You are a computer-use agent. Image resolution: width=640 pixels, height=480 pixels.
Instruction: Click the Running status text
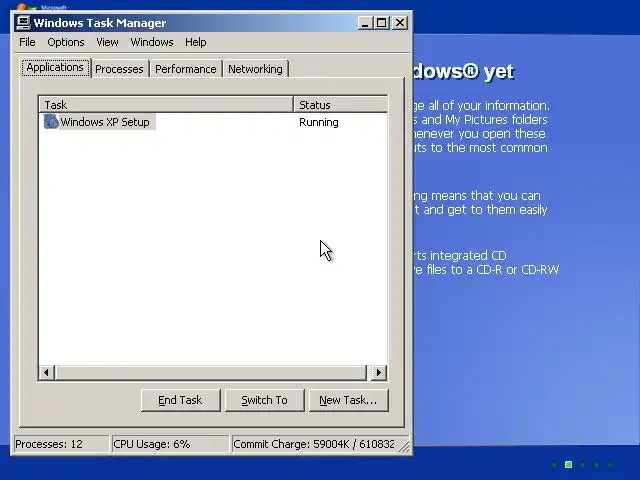(318, 122)
